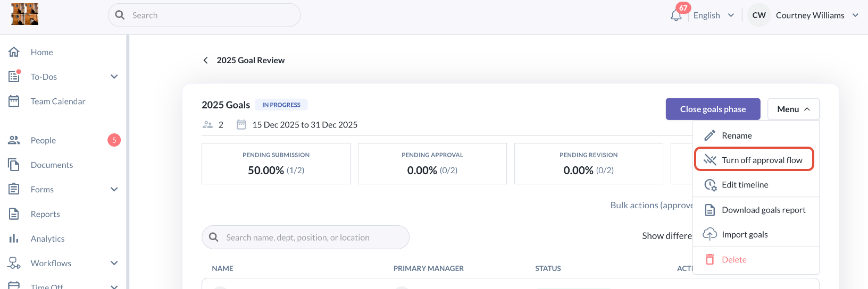Viewport: 868px width, 289px height.
Task: Select Rename from the menu
Action: click(756, 135)
